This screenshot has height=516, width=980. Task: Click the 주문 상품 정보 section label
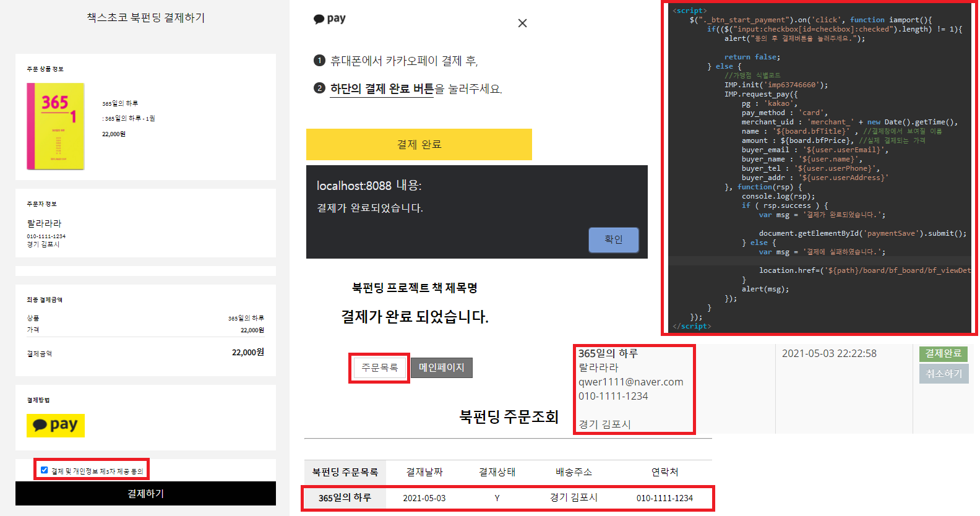click(45, 69)
